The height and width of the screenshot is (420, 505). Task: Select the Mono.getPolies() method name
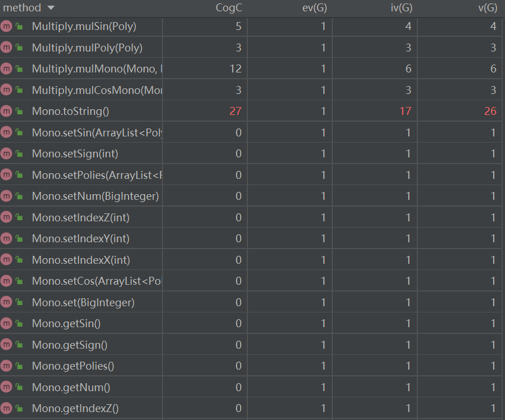coord(73,366)
